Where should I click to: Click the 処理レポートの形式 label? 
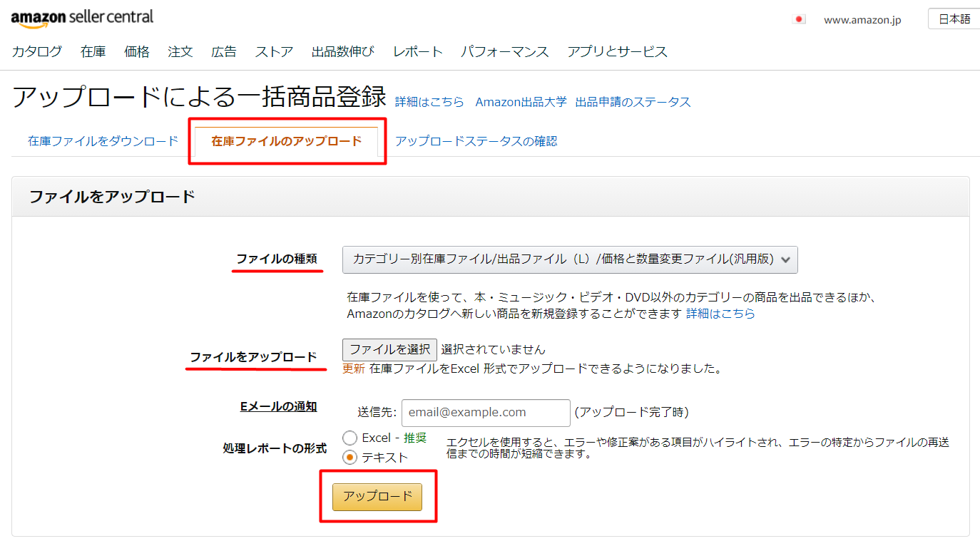click(275, 448)
